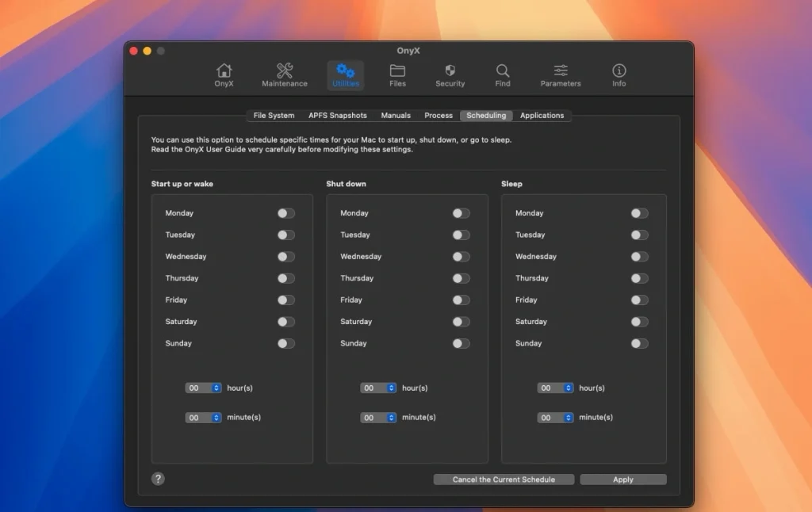
Task: Open Sleep minute(s) dropdown
Action: pyautogui.click(x=555, y=418)
